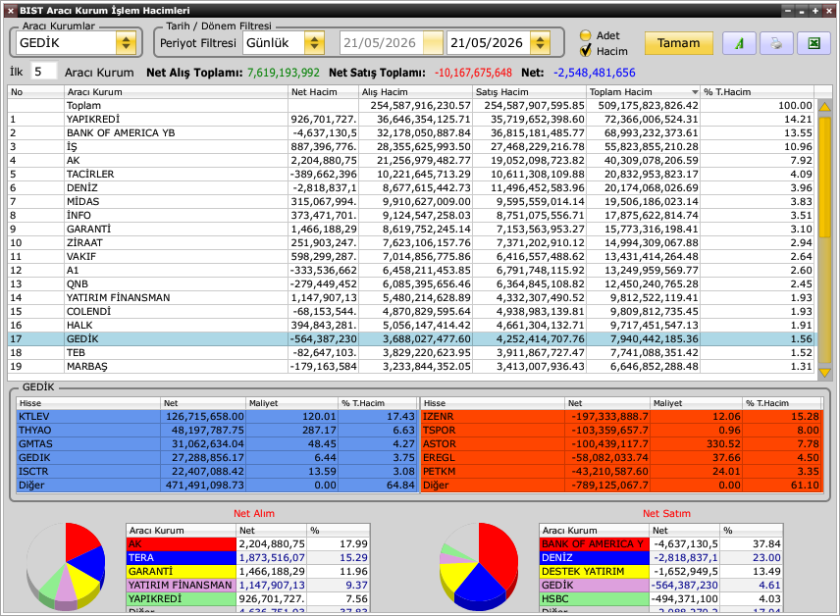Click the Toplam Hacim sort arrow indicator
The image size is (840, 616).
[x=695, y=92]
